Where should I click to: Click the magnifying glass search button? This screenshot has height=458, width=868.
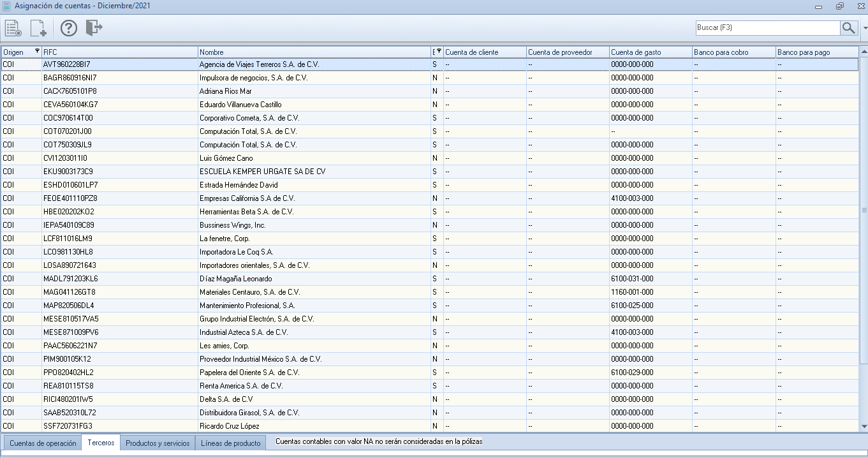(x=848, y=28)
